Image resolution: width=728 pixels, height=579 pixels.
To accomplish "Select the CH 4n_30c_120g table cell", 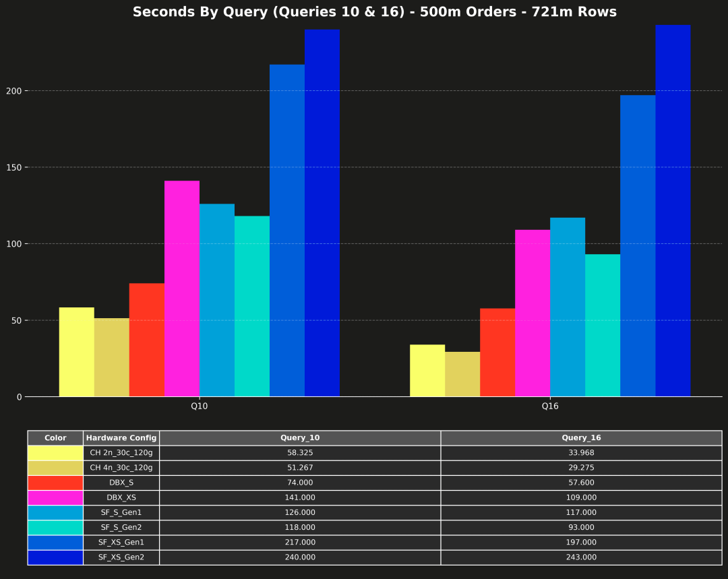I will point(121,468).
